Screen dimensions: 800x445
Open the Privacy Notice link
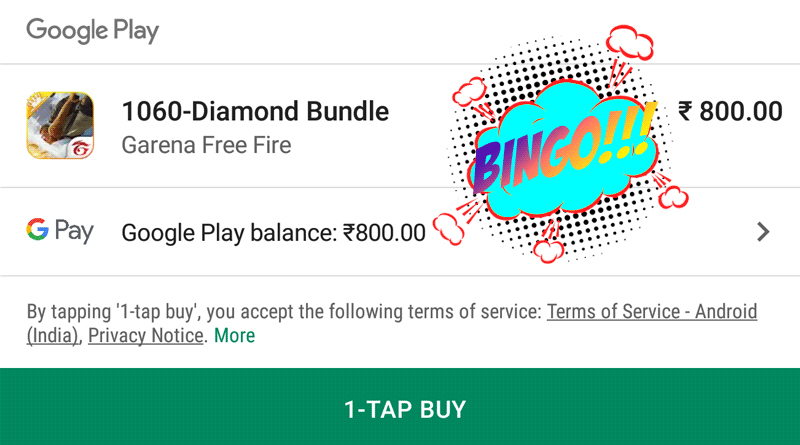[146, 336]
